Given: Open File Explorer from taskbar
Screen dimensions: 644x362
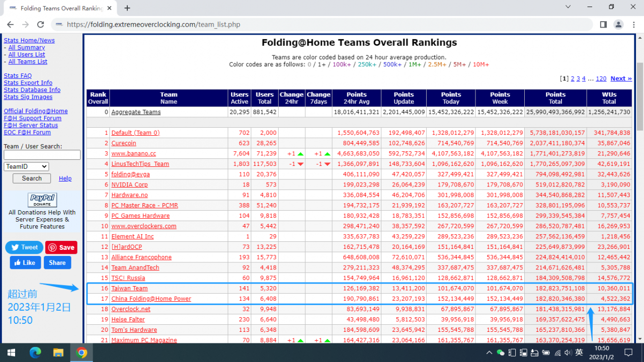Looking at the screenshot, I should (58, 352).
